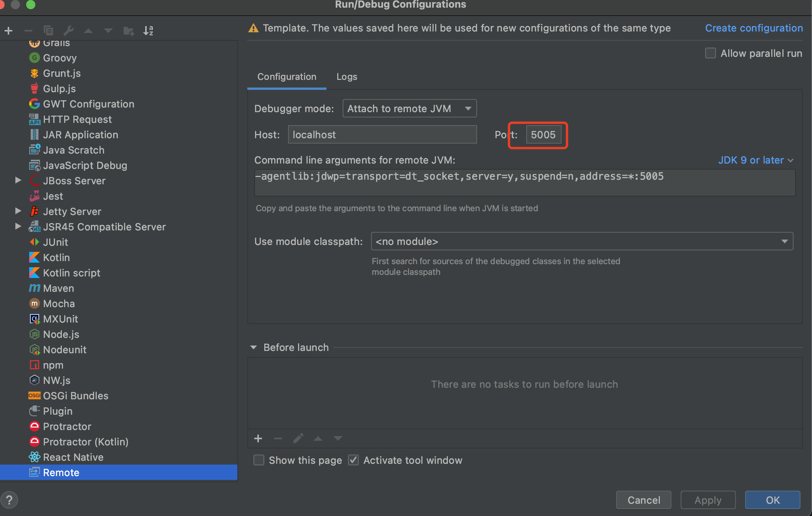This screenshot has height=516, width=812.
Task: Enable Show this page checkbox
Action: [x=259, y=460]
